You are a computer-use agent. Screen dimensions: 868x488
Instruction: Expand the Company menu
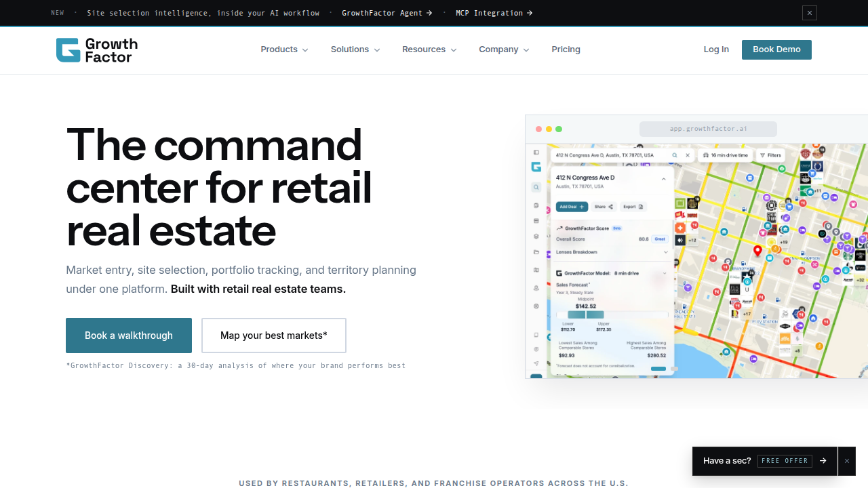[504, 49]
